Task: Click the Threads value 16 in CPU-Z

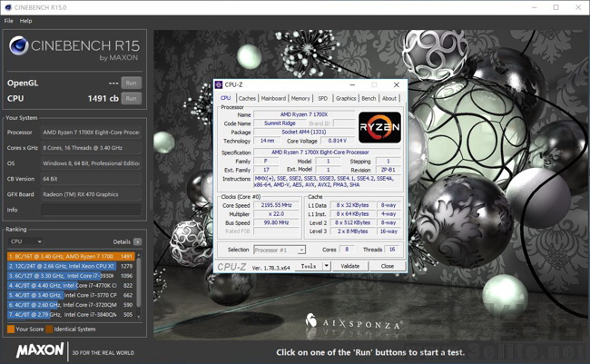Action: pos(392,250)
